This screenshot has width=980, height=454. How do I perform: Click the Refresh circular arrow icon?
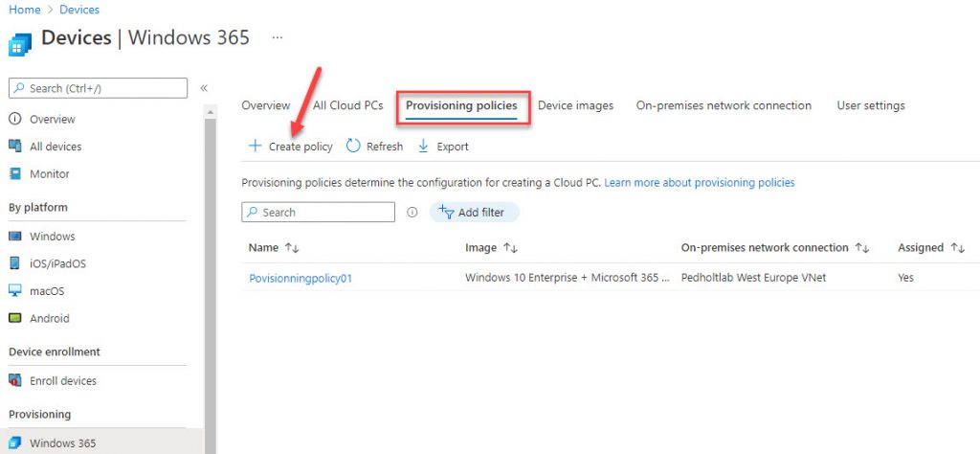[354, 146]
